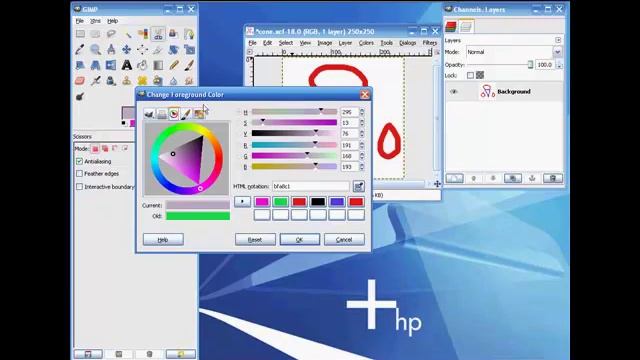Delete the layer with trash icon
The width and height of the screenshot is (640, 360).
553,178
